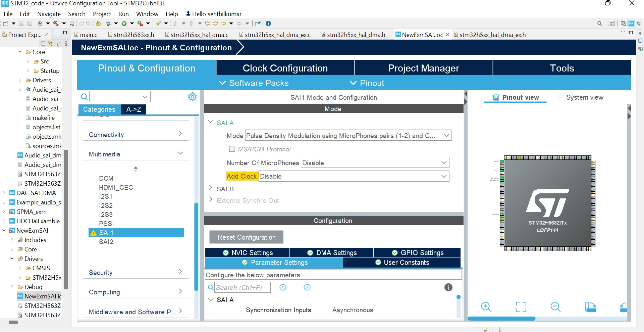Zoom out of the pinout chip view
Viewport: 644px width, 332px height.
pyautogui.click(x=555, y=307)
